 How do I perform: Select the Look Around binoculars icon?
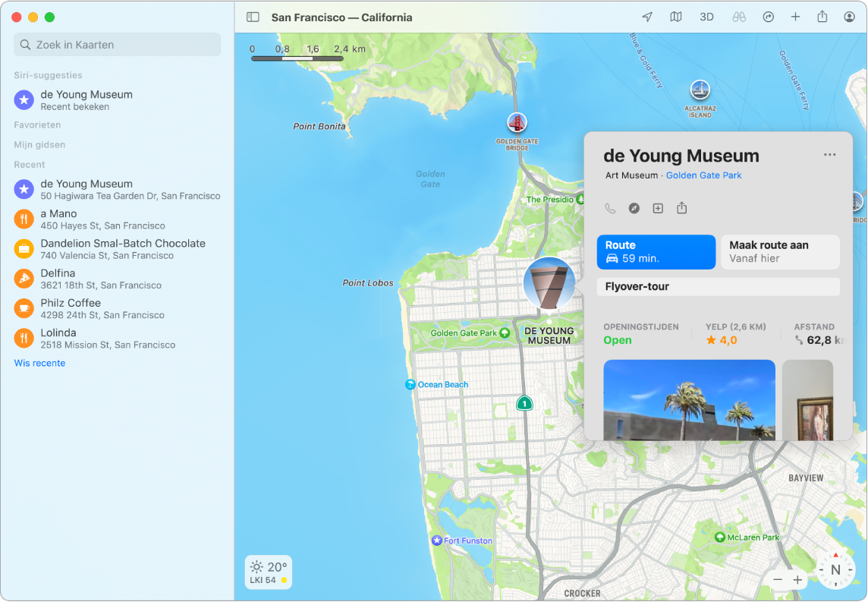click(738, 17)
